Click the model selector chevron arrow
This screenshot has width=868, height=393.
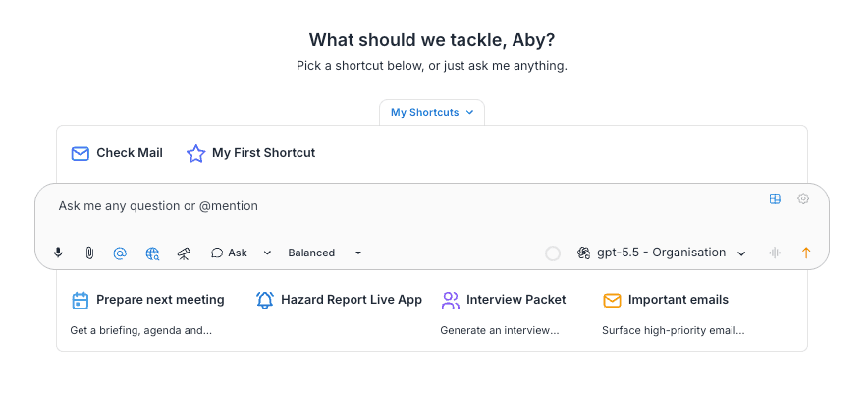pyautogui.click(x=741, y=253)
